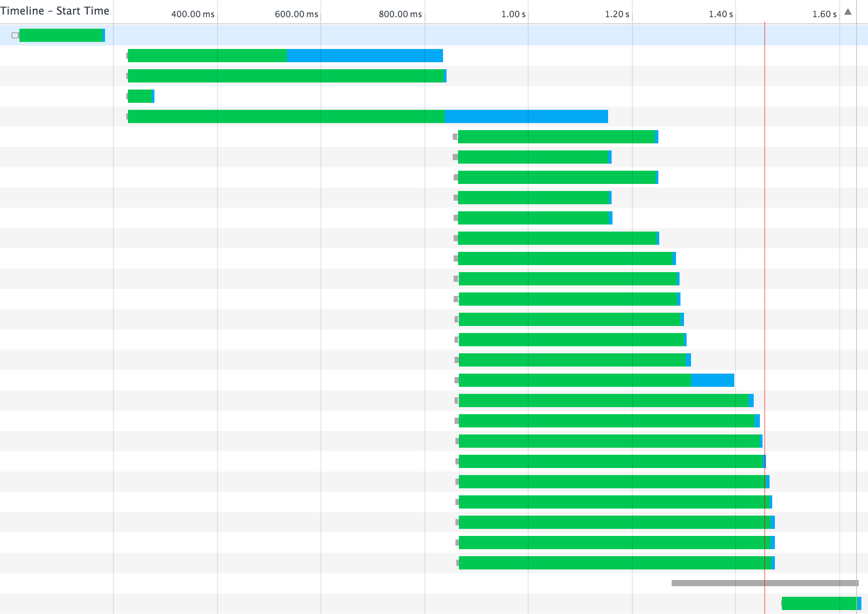Image resolution: width=868 pixels, height=614 pixels.
Task: Click the 1.60 s time label
Action: 824,14
